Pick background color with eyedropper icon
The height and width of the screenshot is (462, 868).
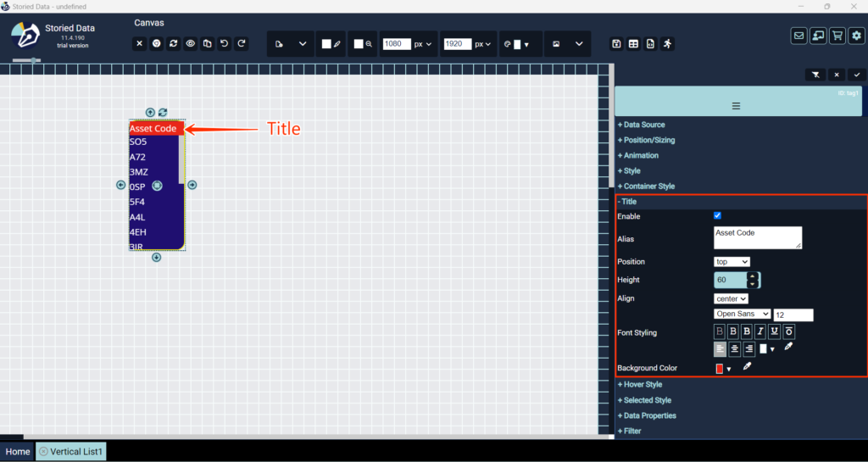tap(748, 367)
